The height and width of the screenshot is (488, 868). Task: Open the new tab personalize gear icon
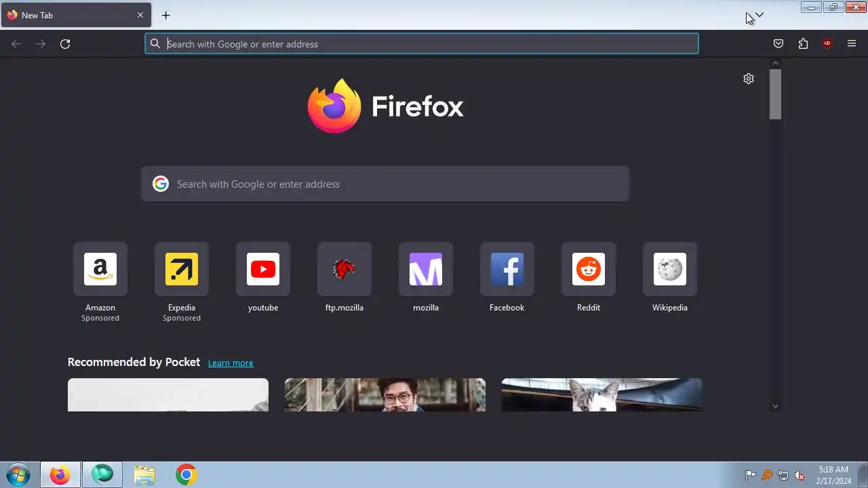[x=749, y=79]
